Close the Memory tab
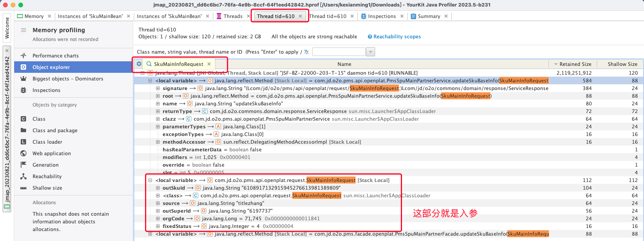 [49, 16]
